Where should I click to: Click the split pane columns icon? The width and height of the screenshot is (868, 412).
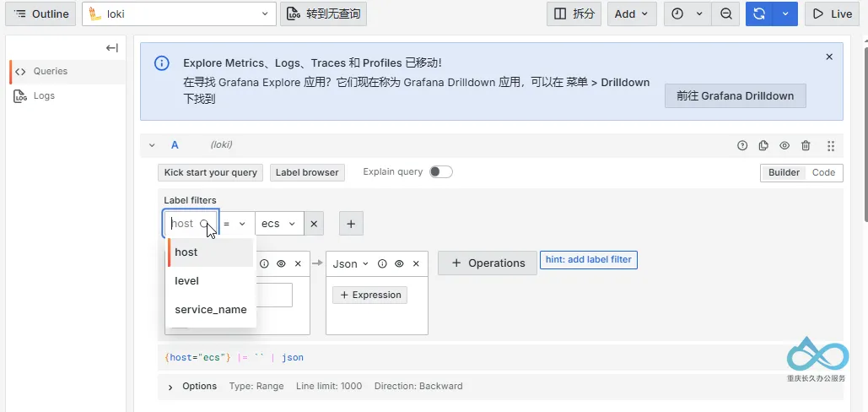[560, 14]
